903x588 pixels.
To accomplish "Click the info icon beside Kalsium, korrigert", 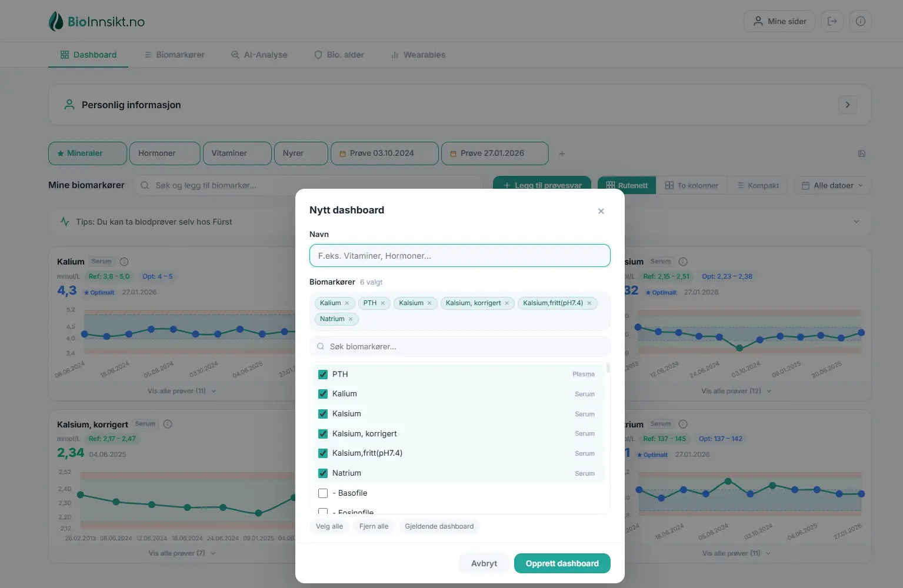I will [x=168, y=424].
